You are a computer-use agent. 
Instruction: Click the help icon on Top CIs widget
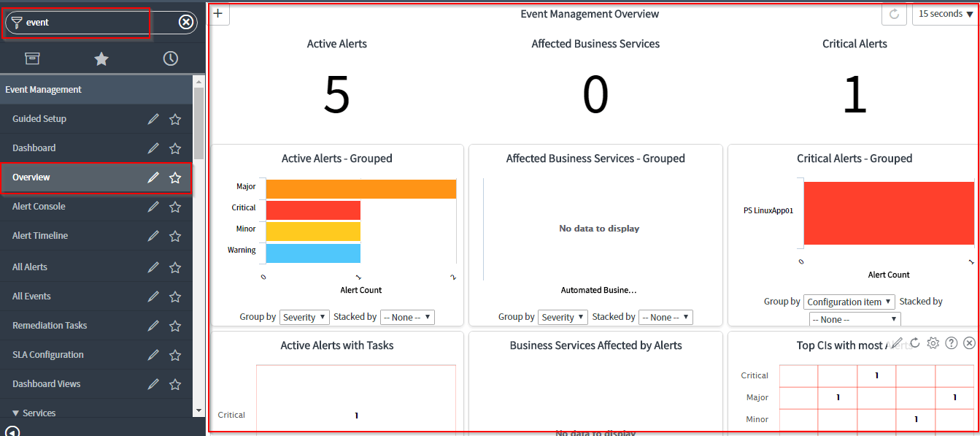tap(951, 342)
